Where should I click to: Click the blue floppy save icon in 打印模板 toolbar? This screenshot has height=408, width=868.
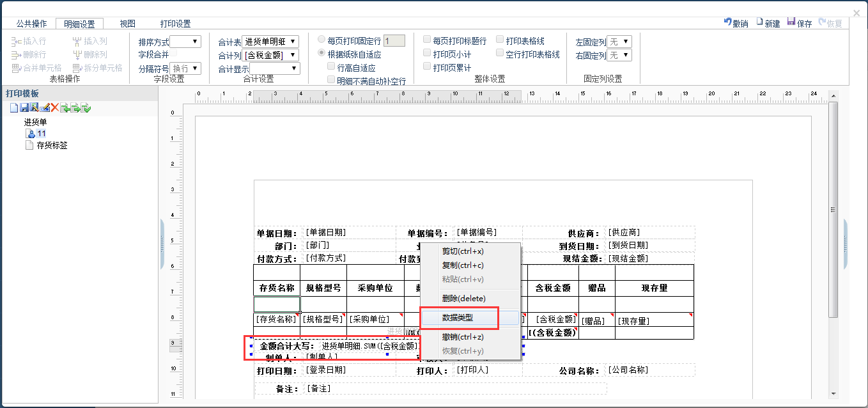point(24,108)
